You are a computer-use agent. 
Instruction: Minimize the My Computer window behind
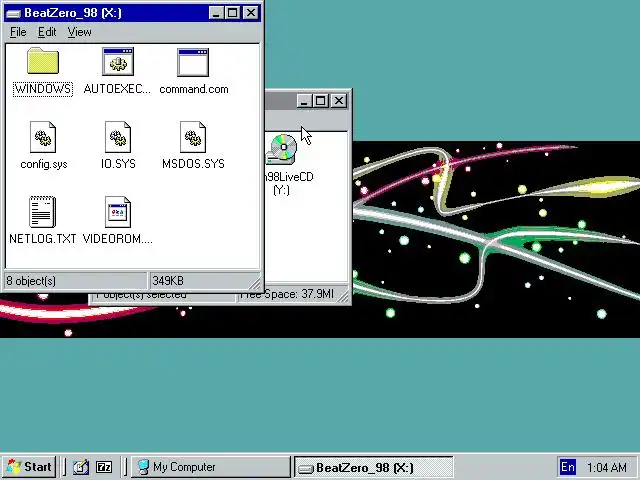(304, 100)
